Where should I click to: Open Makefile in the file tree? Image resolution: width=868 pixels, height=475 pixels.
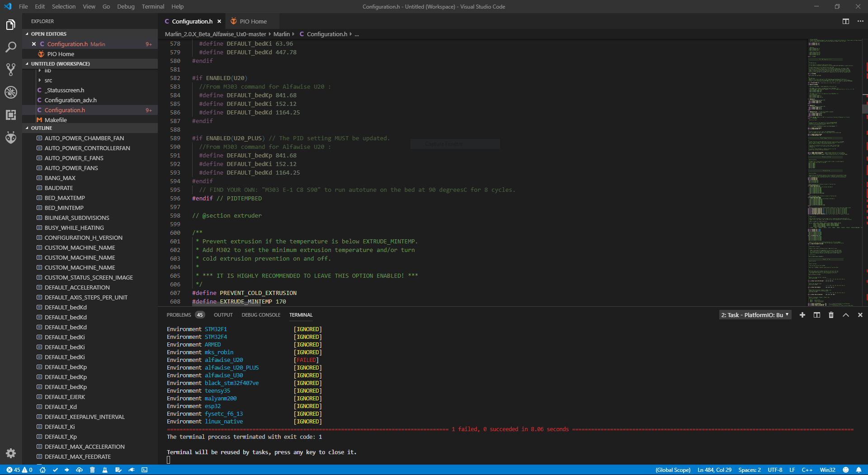coord(56,120)
